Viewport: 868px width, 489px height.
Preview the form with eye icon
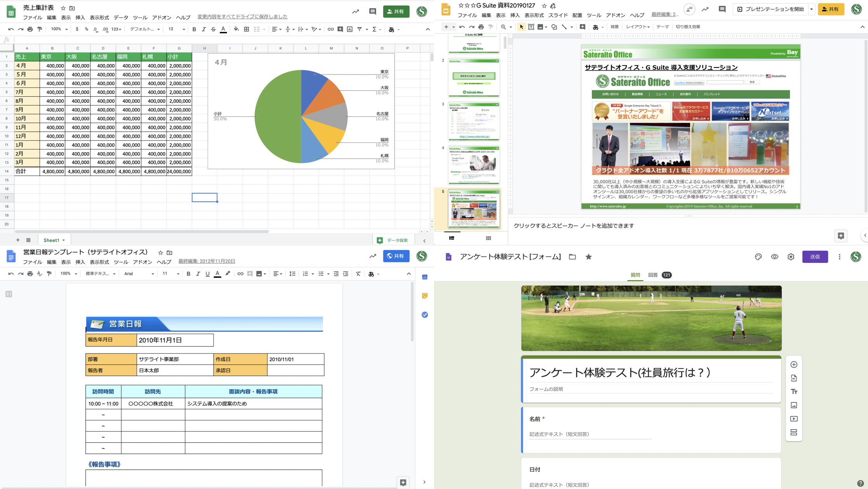coord(774,257)
